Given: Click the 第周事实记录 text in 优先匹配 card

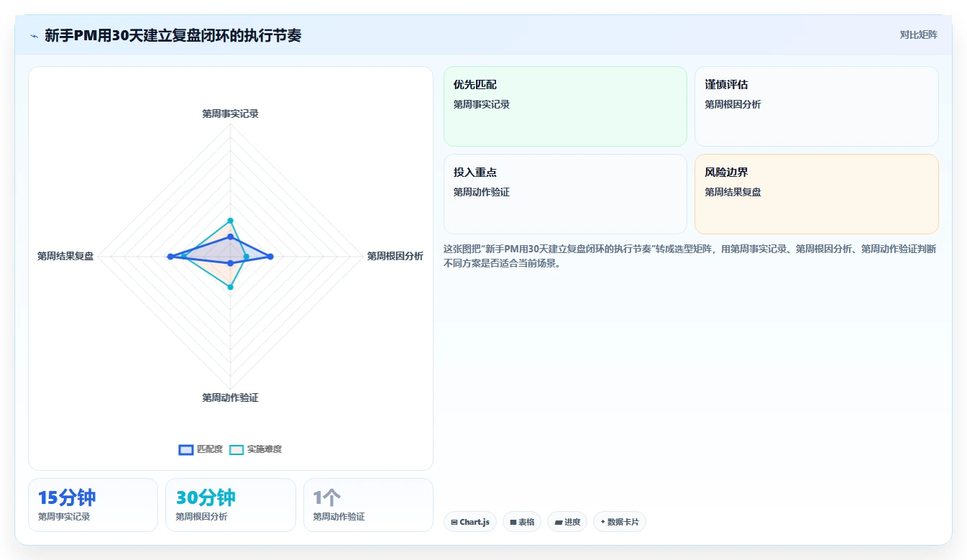Looking at the screenshot, I should pyautogui.click(x=482, y=104).
